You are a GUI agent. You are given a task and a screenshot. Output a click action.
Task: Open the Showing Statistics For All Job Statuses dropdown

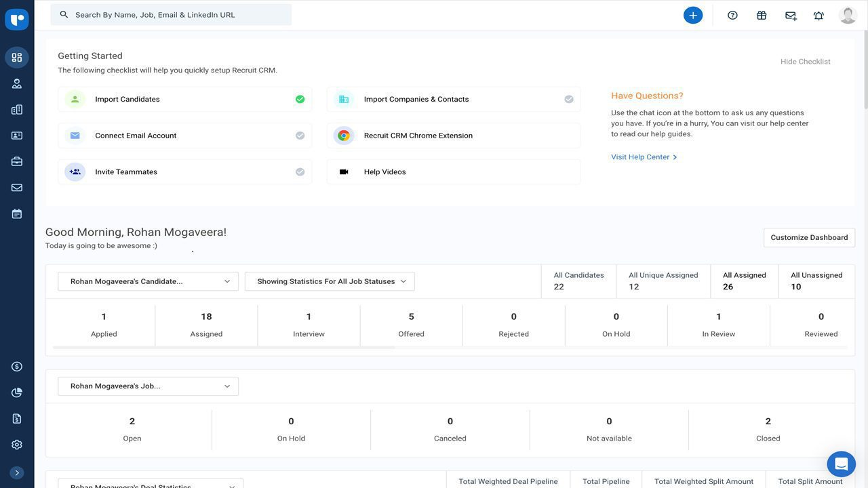330,280
